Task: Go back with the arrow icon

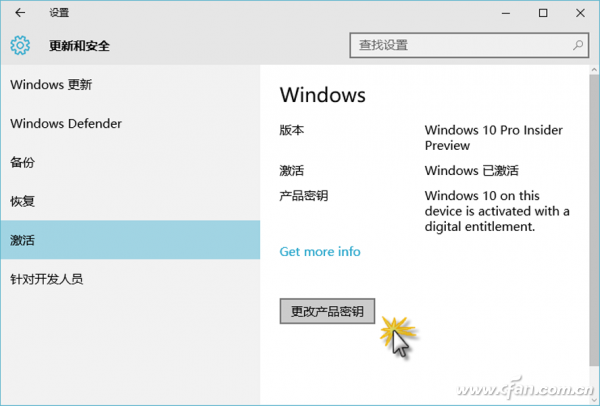Action: coord(20,13)
